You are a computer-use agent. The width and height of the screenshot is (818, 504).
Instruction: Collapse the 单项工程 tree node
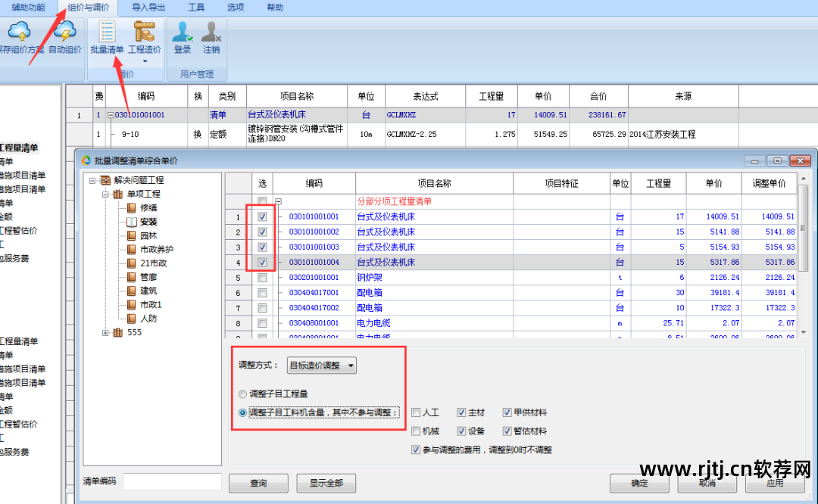[x=105, y=194]
